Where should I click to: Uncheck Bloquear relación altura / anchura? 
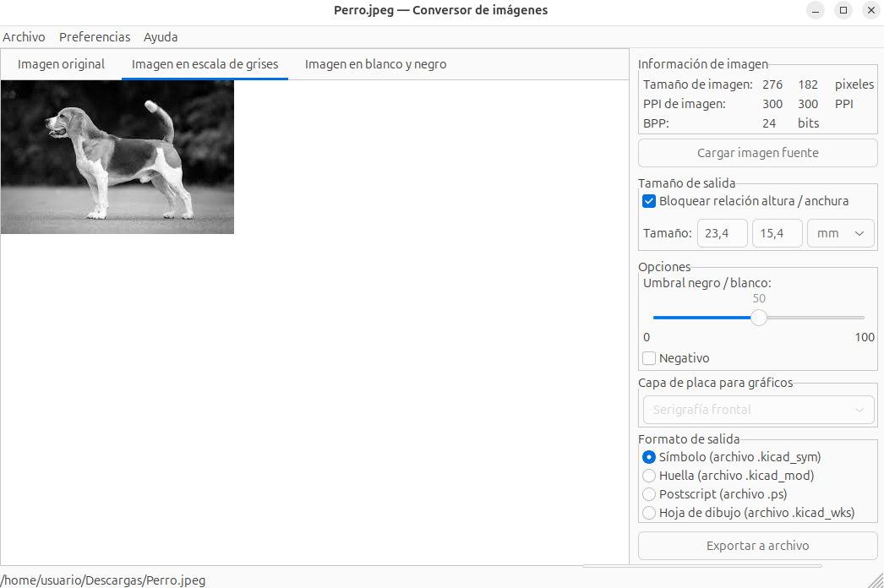pyautogui.click(x=649, y=201)
